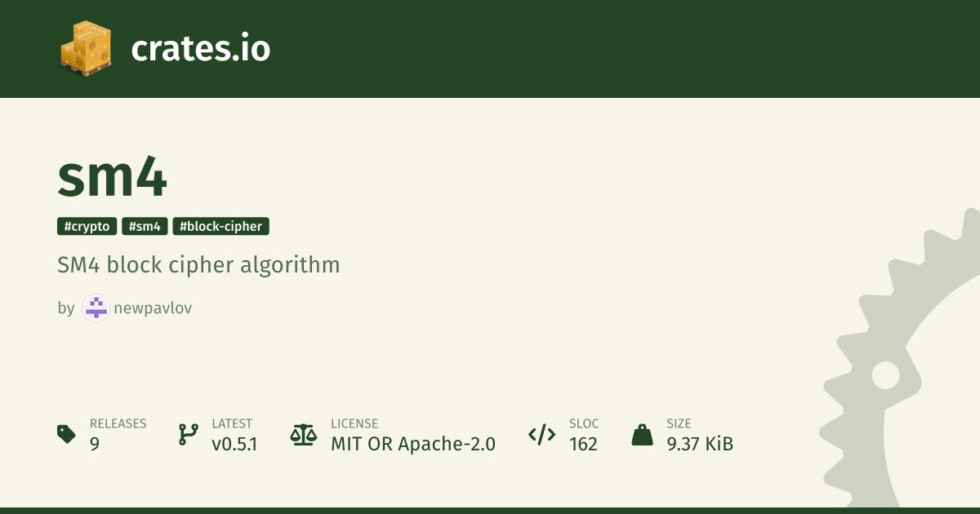Open the v0.5.1 latest version
Viewport: 980px width, 514px height.
pos(234,444)
